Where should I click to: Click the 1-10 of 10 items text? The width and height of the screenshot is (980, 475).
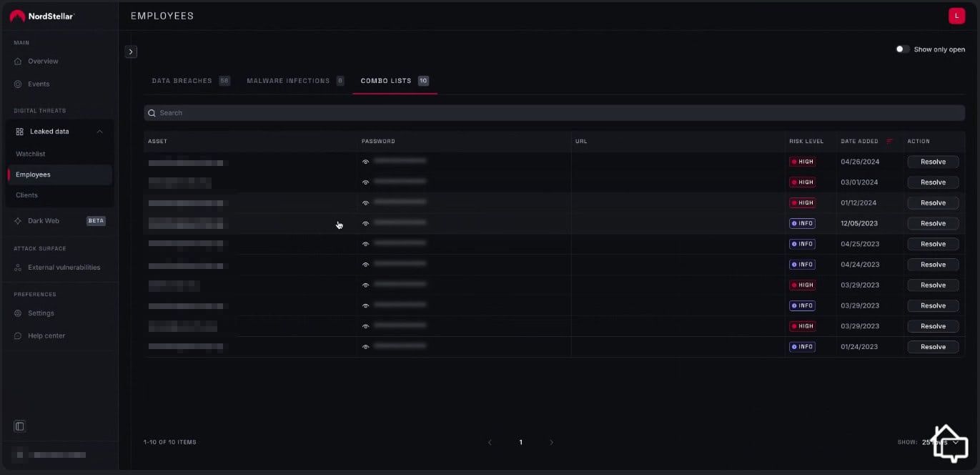tap(169, 442)
